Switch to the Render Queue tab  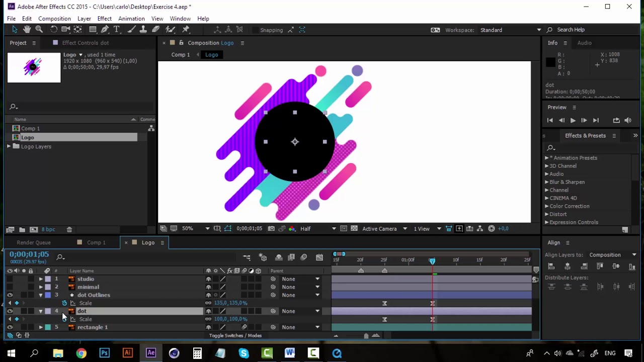[34, 243]
